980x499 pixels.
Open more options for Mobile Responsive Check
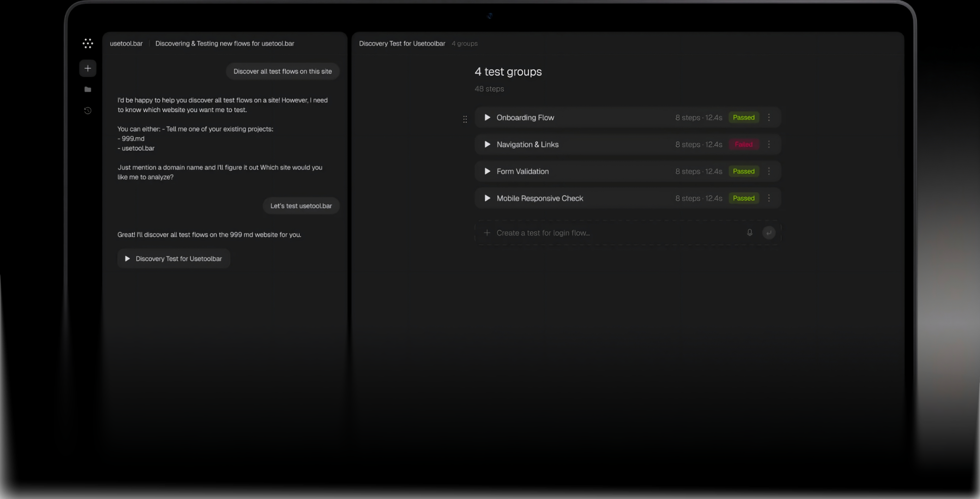click(x=769, y=198)
